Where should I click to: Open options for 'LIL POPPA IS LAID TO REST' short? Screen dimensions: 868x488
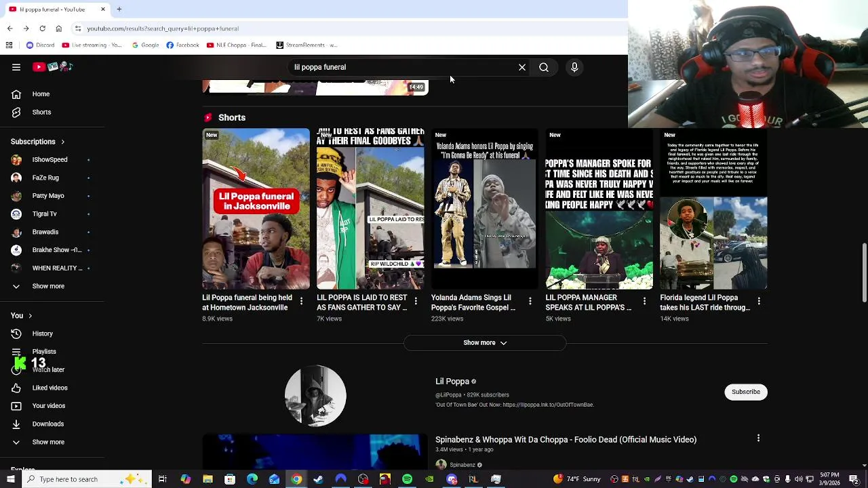tap(416, 301)
